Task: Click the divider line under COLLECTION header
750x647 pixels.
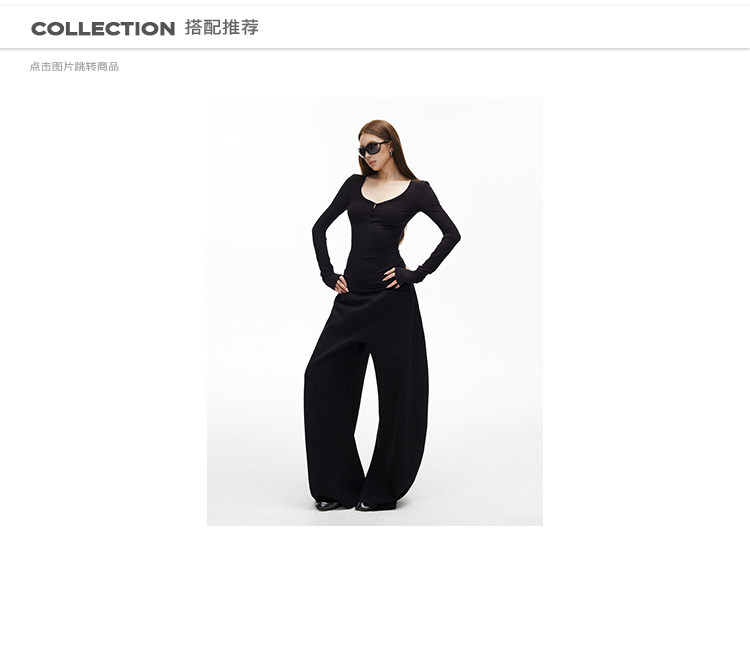Action: point(375,48)
